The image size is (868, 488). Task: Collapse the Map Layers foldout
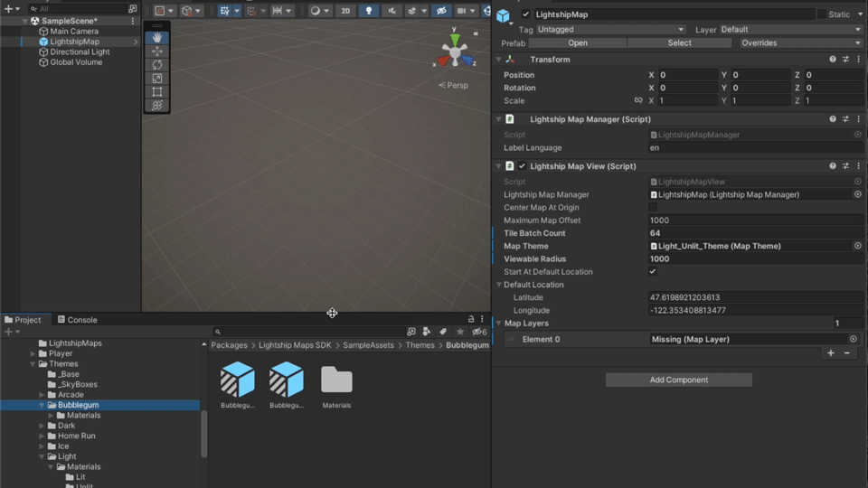499,324
